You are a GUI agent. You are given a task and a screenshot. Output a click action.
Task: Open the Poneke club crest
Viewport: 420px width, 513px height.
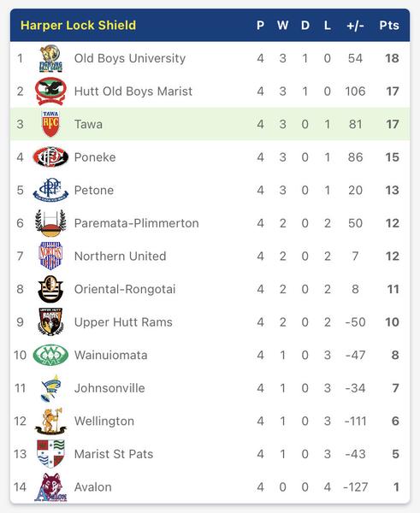tap(50, 157)
